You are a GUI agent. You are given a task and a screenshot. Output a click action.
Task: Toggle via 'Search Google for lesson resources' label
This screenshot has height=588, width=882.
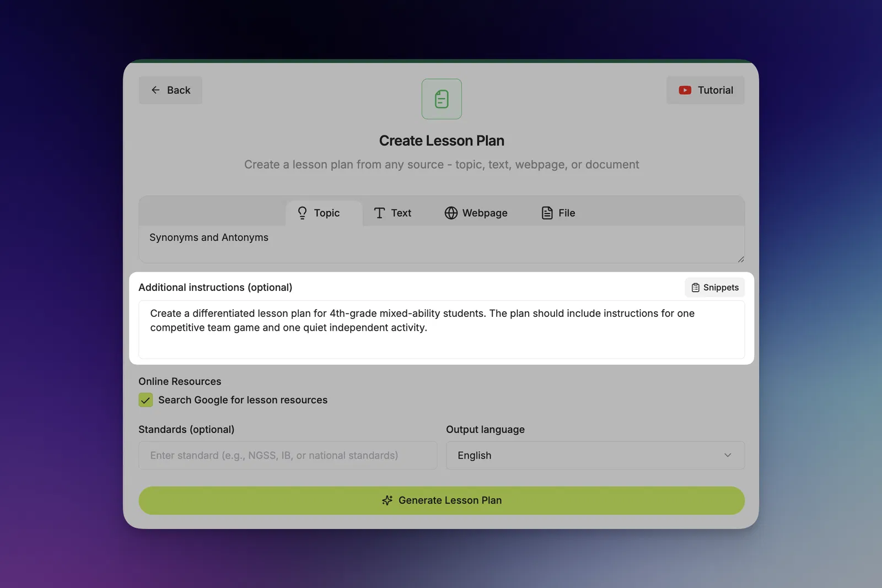pyautogui.click(x=243, y=400)
